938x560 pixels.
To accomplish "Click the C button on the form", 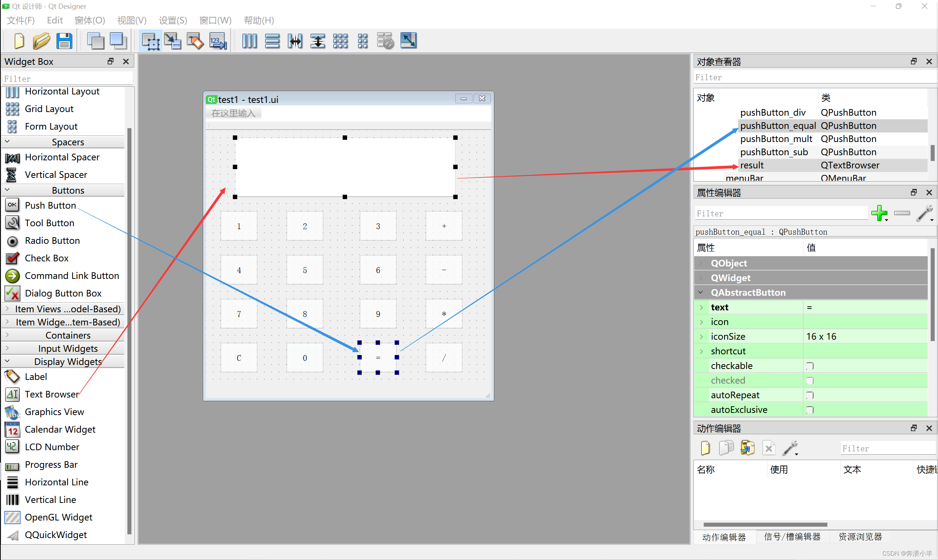I will (x=239, y=358).
